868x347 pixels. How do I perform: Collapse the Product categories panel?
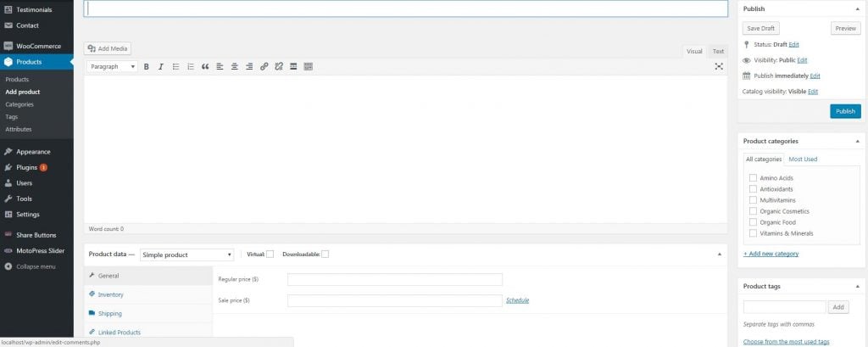(858, 141)
